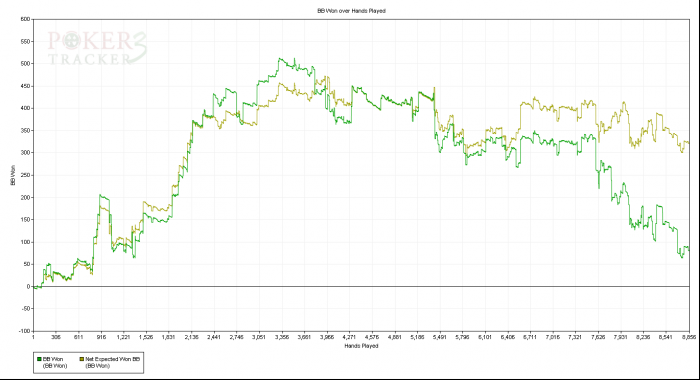Click the 4,881 hands x-axis label
This screenshot has height=380, width=700.
click(x=395, y=337)
